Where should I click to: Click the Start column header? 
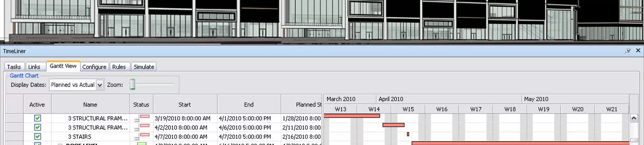[x=185, y=104]
